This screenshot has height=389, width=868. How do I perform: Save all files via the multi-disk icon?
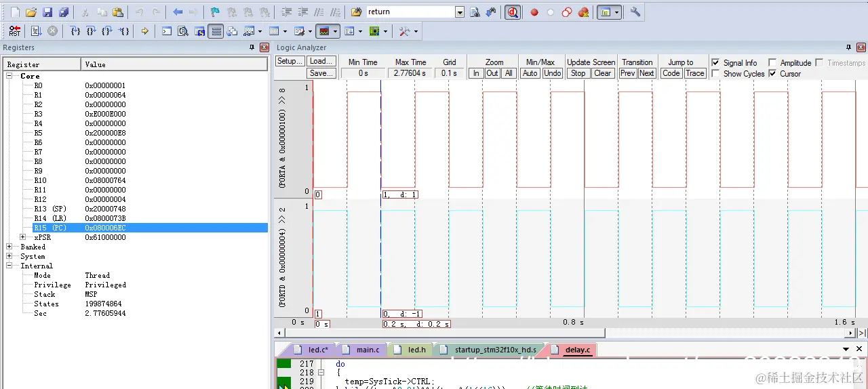[x=64, y=12]
